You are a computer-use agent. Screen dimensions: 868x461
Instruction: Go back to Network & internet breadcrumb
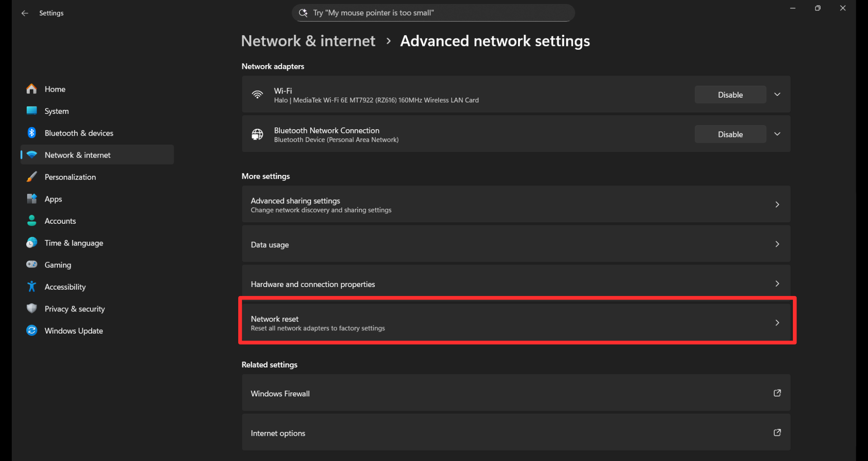tap(308, 41)
